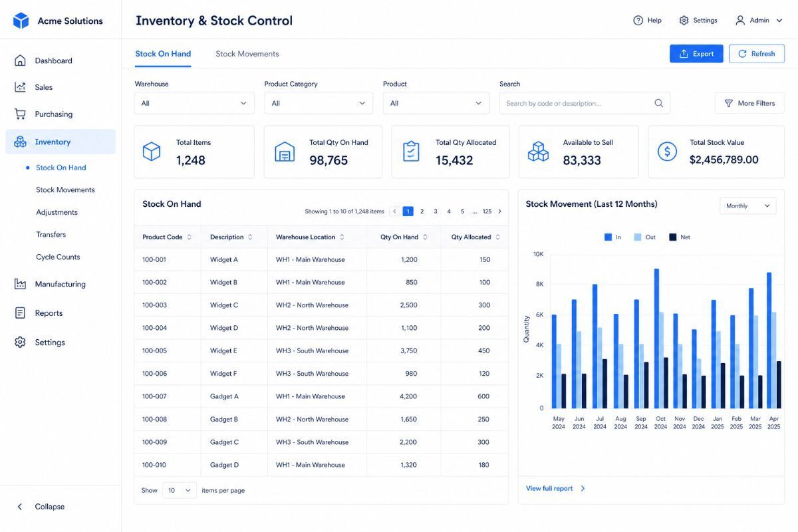This screenshot has height=532, width=798.
Task: Click the search by code or description field
Action: [x=585, y=103]
